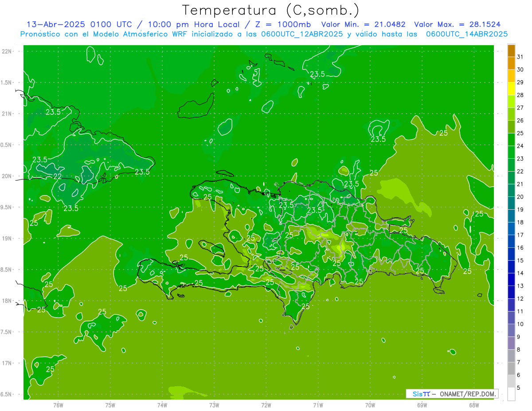Image resolution: width=532 pixels, height=411 pixels.
Task: Click the 69W longitude axis label
Action: click(422, 405)
